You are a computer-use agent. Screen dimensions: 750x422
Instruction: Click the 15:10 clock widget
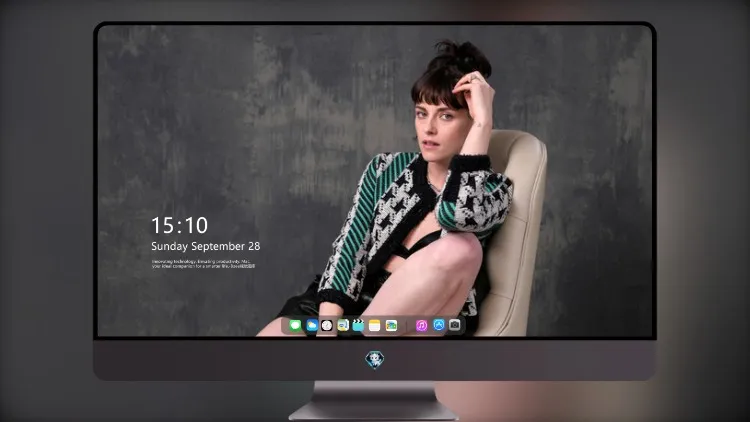[179, 225]
